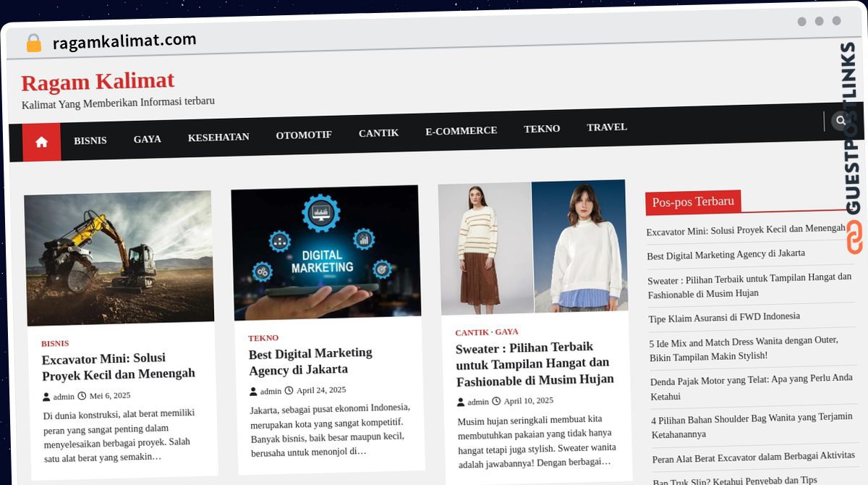
Task: Click the red home icon in navbar
Action: [x=41, y=142]
